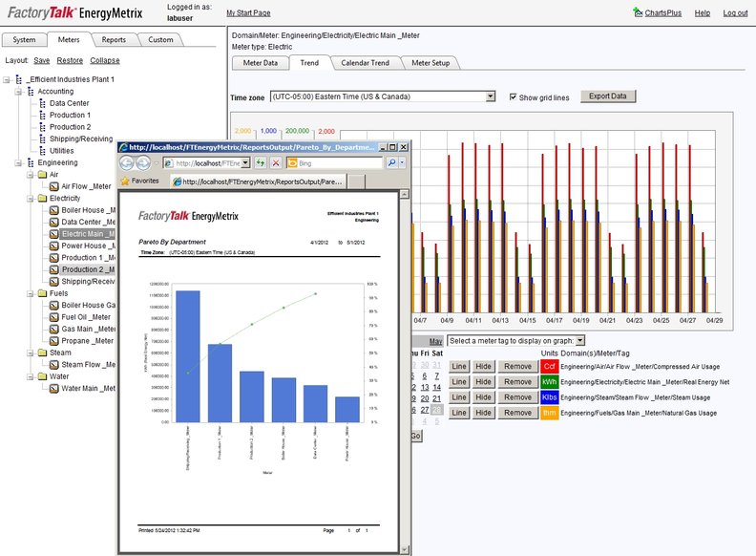
Task: Collapse the _Efficient Industries Plant 1 node
Action: 7,79
